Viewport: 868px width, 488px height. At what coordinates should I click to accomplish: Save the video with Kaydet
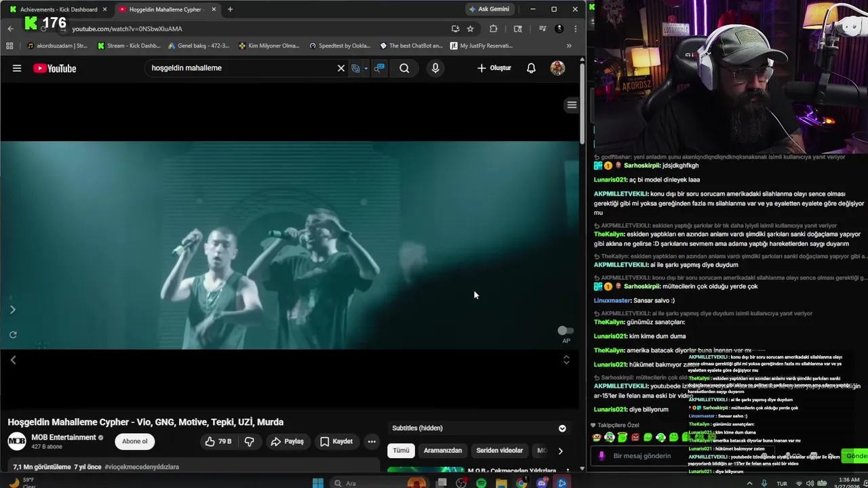(336, 441)
